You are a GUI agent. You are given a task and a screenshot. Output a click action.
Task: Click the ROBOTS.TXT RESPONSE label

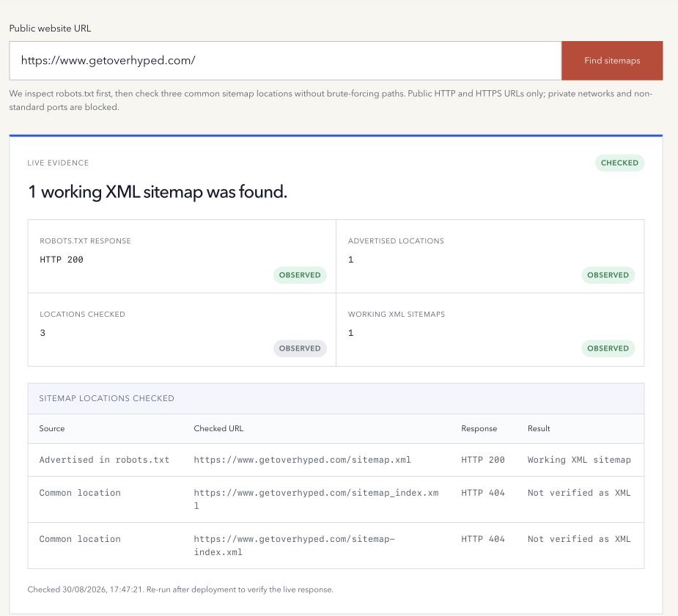click(x=85, y=241)
